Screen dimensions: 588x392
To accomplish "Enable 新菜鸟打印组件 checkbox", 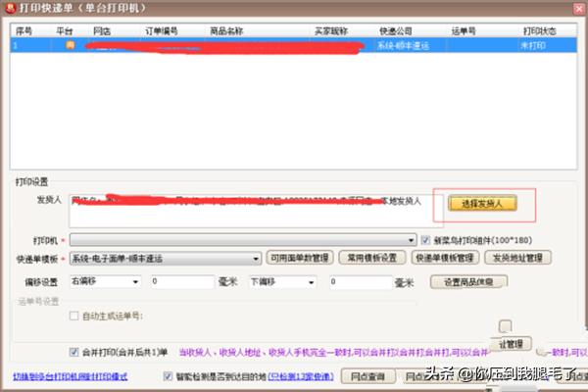I will click(425, 238).
